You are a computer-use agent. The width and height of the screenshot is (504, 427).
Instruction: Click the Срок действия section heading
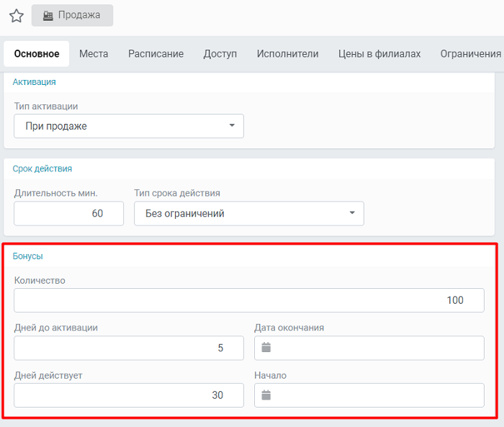click(x=42, y=168)
